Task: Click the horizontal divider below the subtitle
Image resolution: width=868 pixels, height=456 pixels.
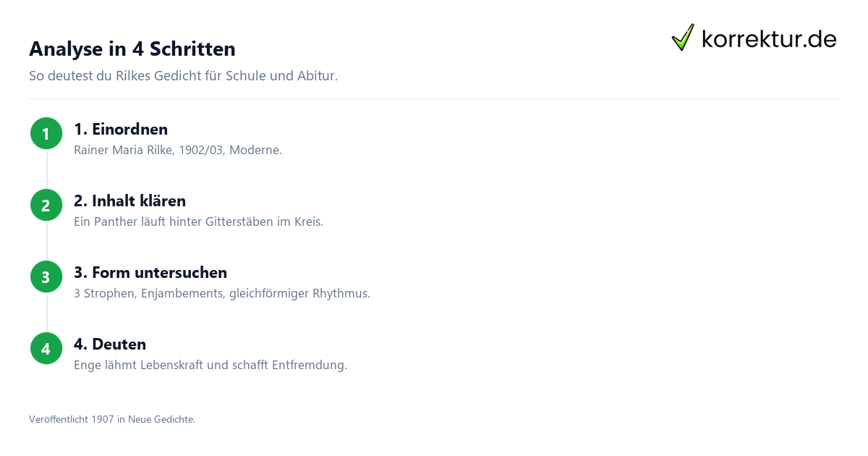Action: point(434,98)
